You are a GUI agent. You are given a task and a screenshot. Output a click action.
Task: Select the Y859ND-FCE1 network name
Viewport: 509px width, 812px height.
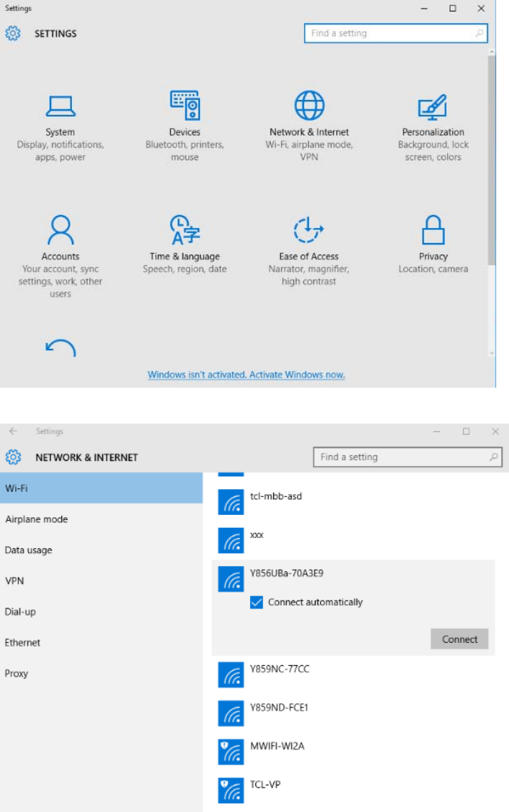click(x=279, y=708)
